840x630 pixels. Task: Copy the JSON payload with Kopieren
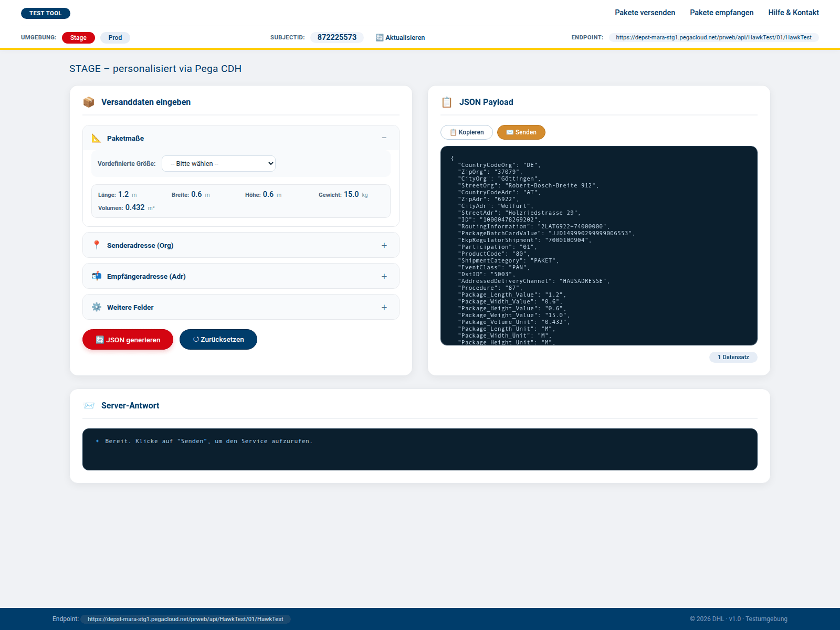click(467, 132)
